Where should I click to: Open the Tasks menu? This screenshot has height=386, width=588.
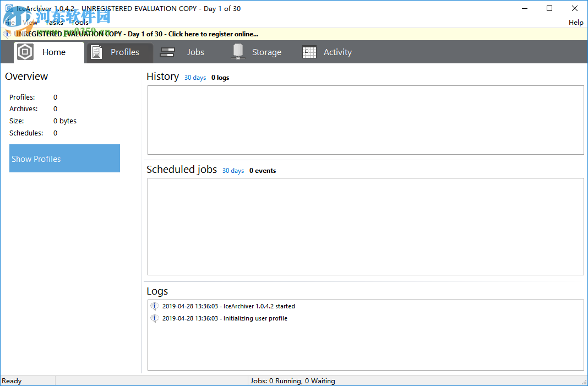click(55, 23)
